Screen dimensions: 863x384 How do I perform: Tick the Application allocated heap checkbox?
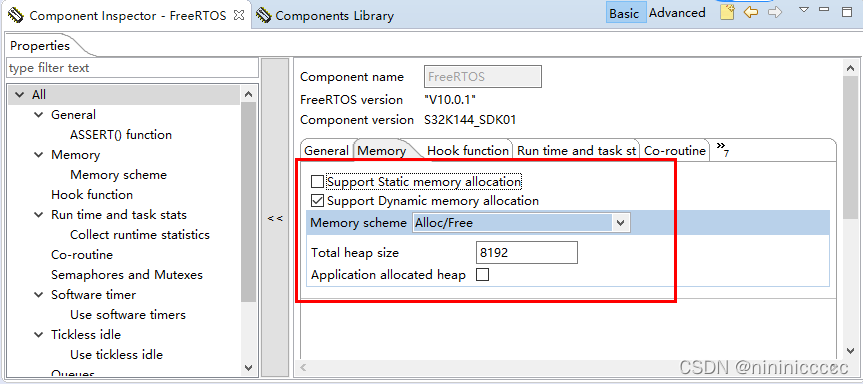[x=482, y=275]
